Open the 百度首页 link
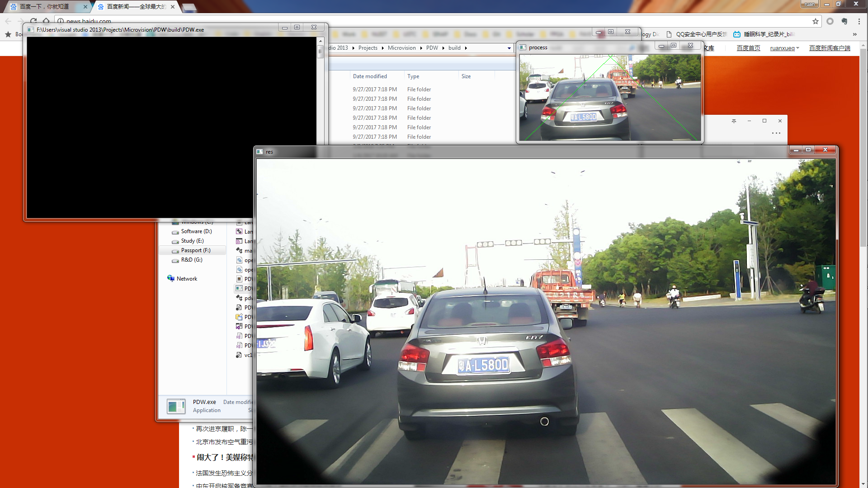868x488 pixels. [x=748, y=48]
